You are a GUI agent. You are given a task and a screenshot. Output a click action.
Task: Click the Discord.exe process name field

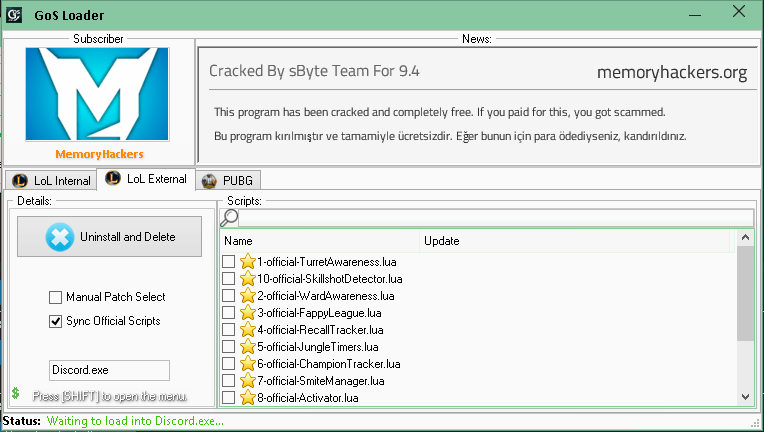(x=109, y=370)
